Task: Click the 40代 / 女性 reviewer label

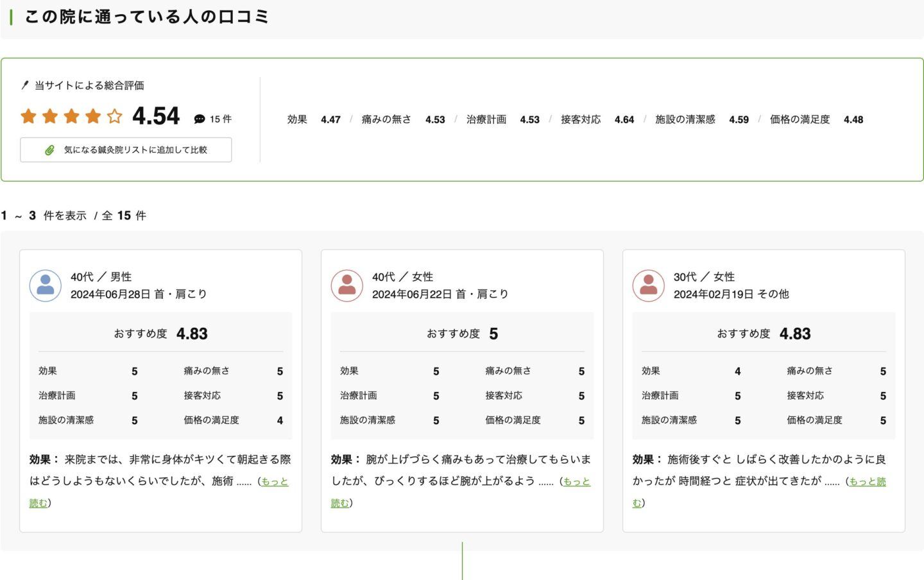Action: pyautogui.click(x=403, y=277)
